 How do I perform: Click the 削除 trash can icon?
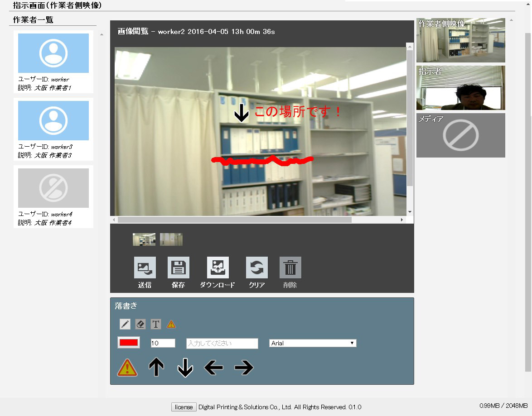(290, 268)
